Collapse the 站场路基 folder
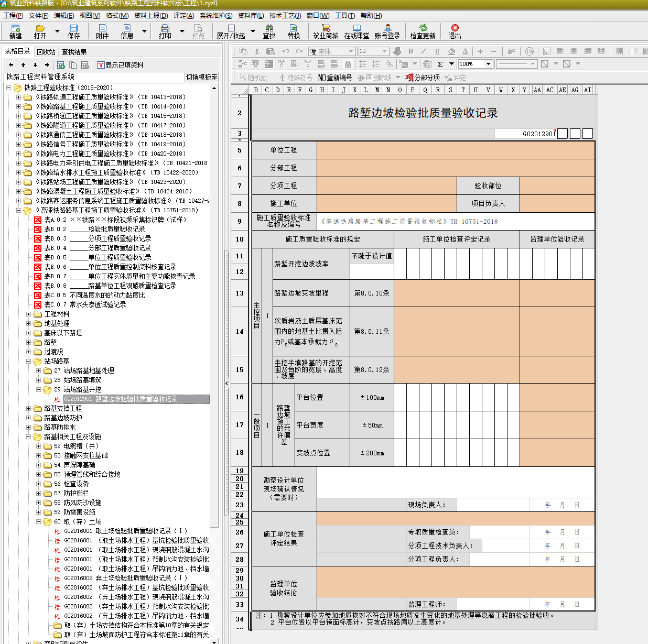 [x=29, y=361]
